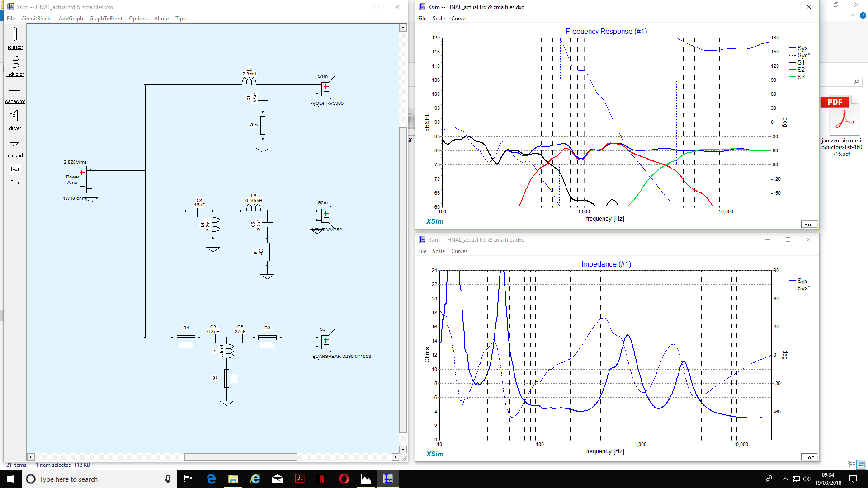Select the underlined Text tool
868x488 pixels.
click(15, 183)
